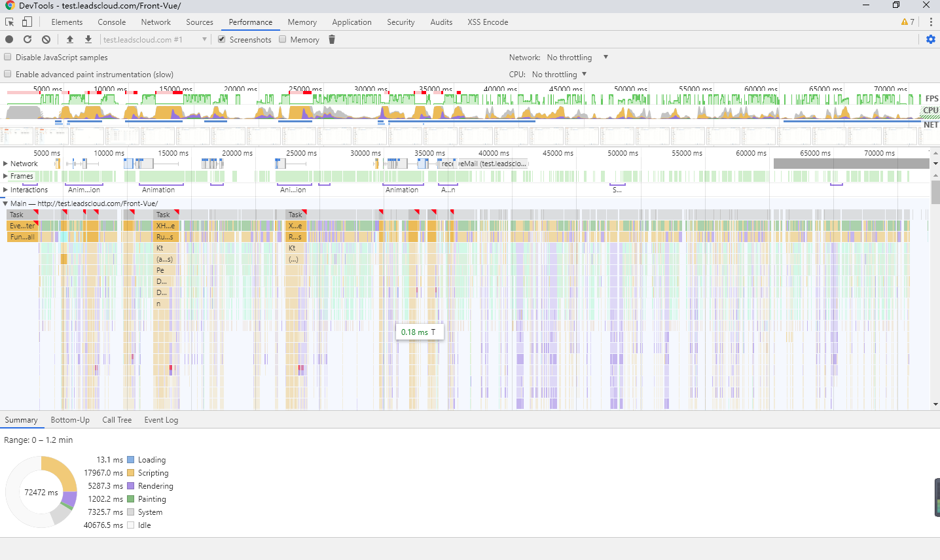Open the Bottom-Up tab
The image size is (940, 560).
(x=70, y=420)
